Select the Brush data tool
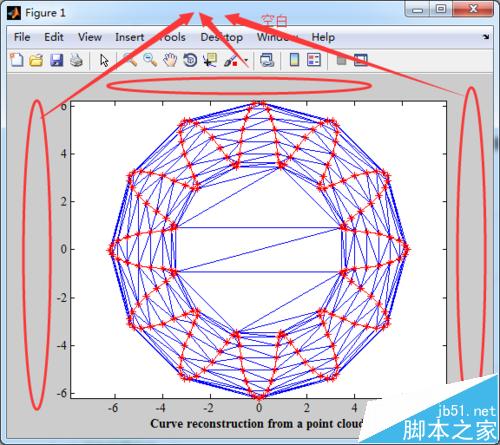Image resolution: width=500 pixels, height=445 pixels. (231, 60)
